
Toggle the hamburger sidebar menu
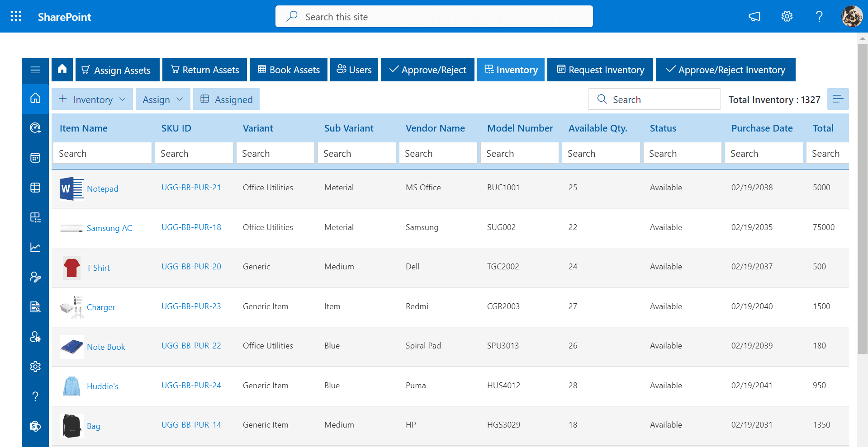[35, 70]
